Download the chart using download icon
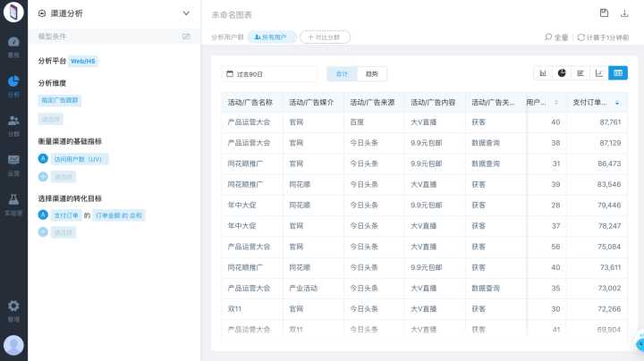The width and height of the screenshot is (644, 361). 624,13
